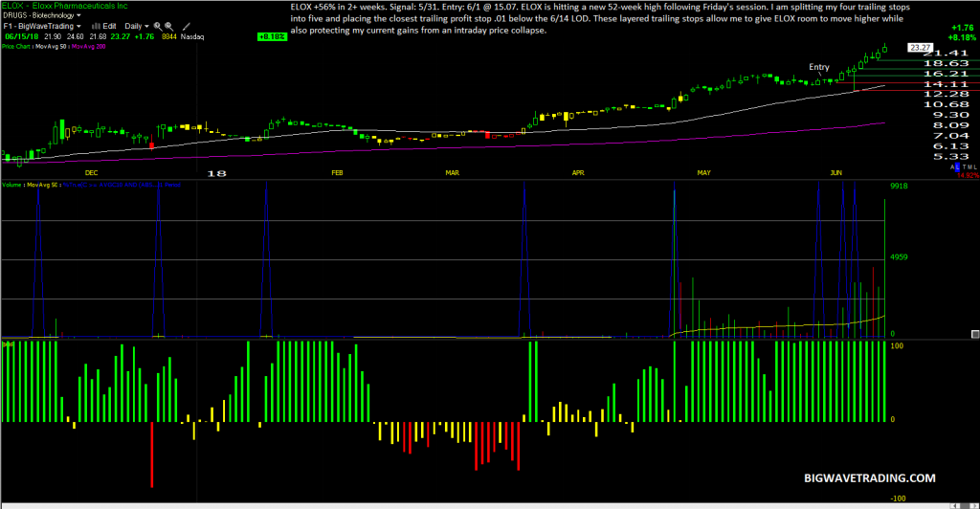Click the MovAvg 50 label in volume pane
This screenshot has width=980, height=509.
point(42,185)
